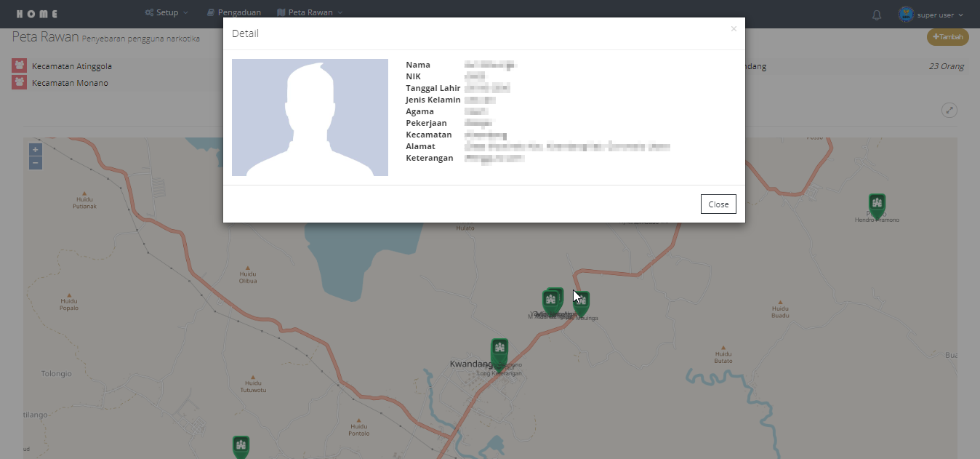Click the map marker under the cursor

click(x=581, y=302)
